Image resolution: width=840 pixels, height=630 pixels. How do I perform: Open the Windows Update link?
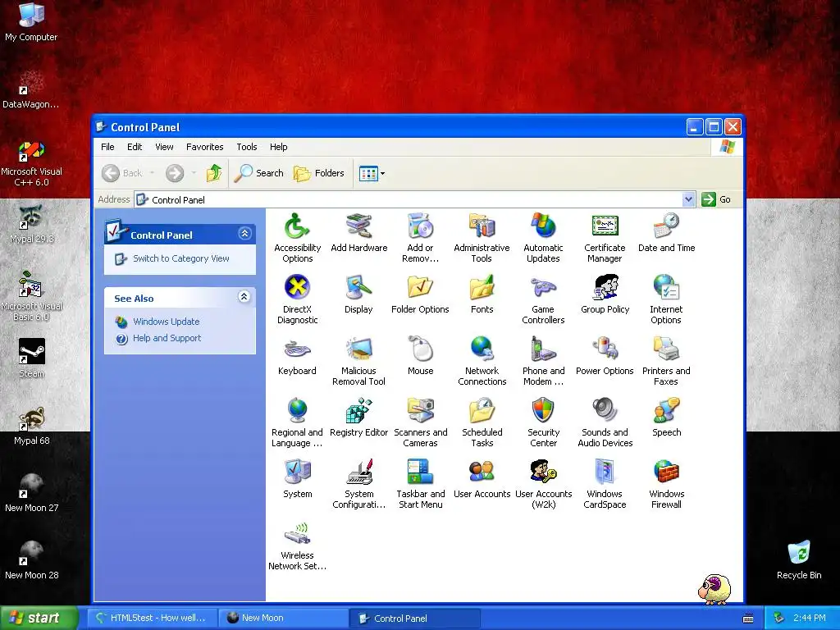[166, 322]
